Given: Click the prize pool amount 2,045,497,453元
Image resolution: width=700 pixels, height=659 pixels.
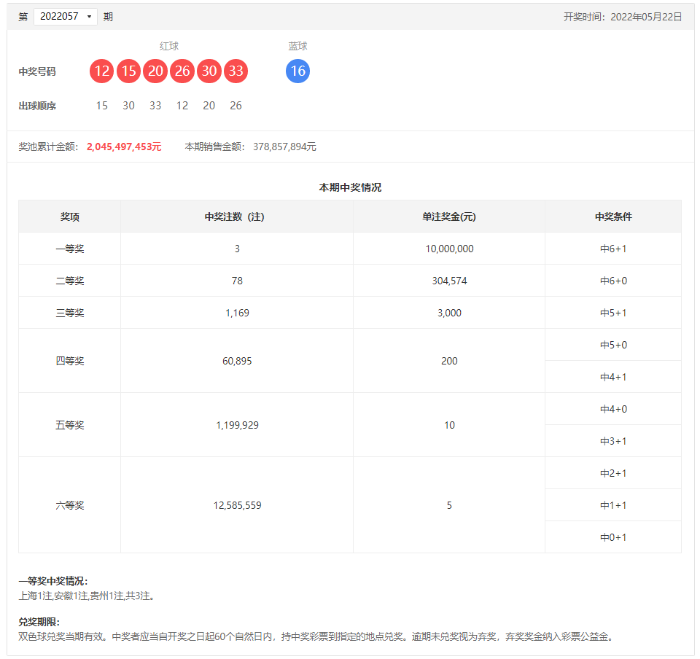Looking at the screenshot, I should coord(124,146).
